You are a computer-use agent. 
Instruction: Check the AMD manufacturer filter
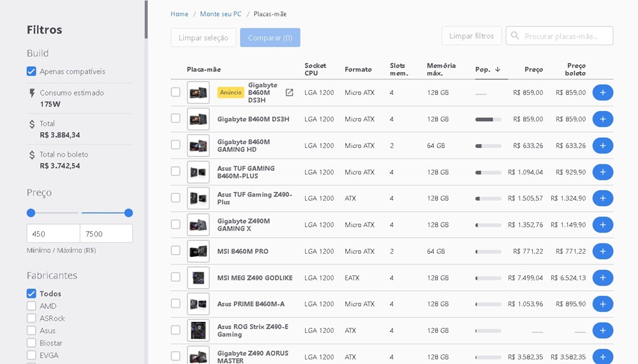click(31, 306)
